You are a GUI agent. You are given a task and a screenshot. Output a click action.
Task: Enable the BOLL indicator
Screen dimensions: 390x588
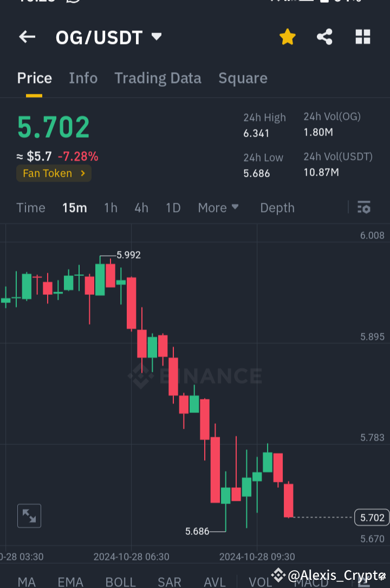pyautogui.click(x=121, y=581)
